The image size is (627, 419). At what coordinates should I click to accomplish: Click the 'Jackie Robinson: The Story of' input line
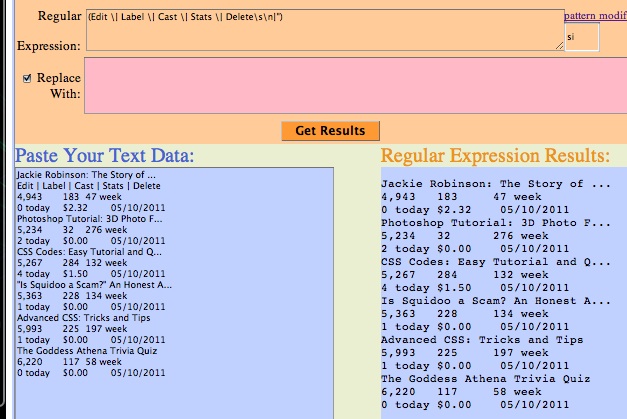85,175
